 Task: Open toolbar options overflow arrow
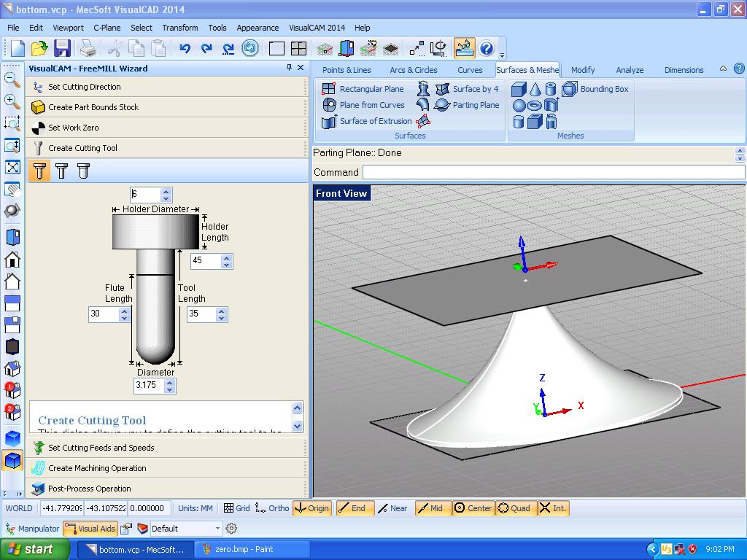coord(502,55)
